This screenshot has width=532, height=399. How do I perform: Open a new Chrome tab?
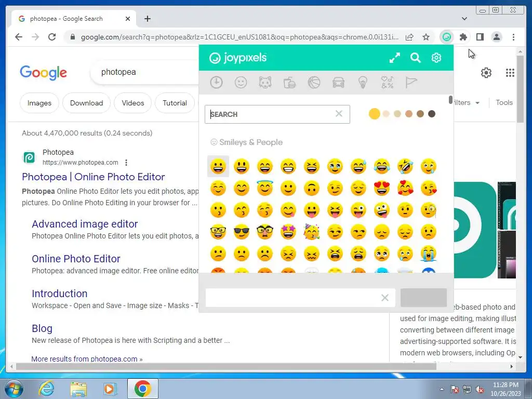[147, 19]
